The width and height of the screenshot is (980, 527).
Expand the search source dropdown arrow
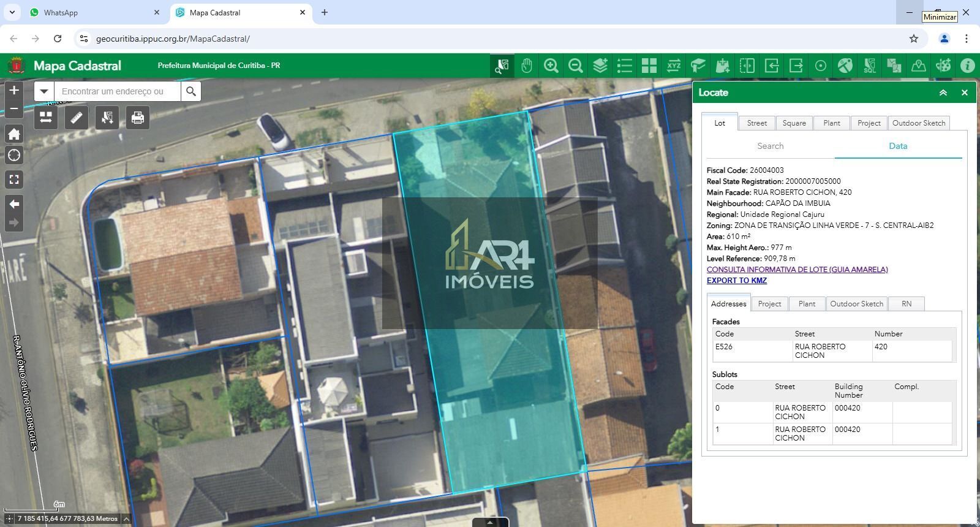pos(44,91)
